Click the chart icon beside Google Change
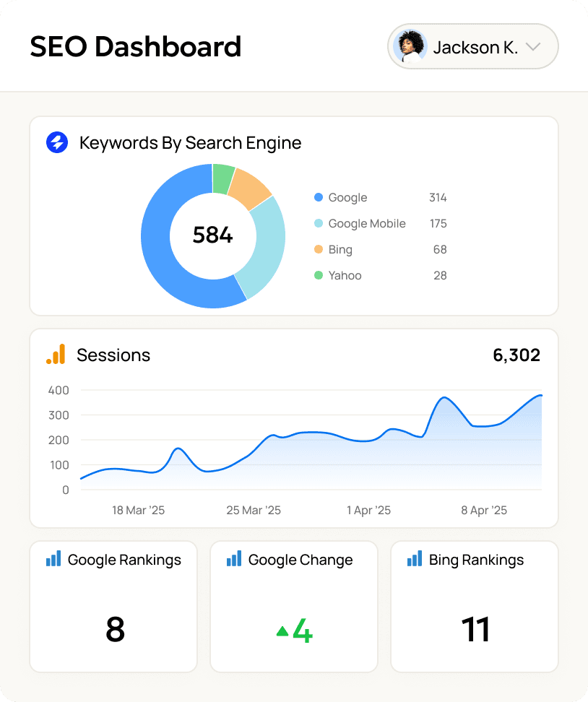The width and height of the screenshot is (588, 702). pyautogui.click(x=233, y=558)
